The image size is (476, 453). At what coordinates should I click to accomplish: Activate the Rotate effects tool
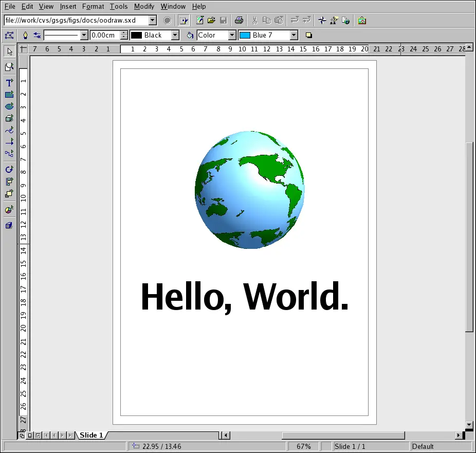click(x=9, y=169)
